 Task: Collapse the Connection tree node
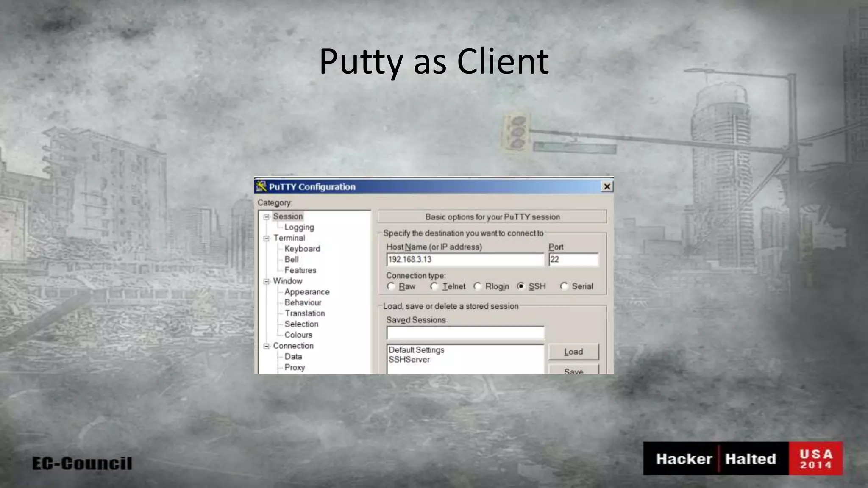tap(266, 346)
